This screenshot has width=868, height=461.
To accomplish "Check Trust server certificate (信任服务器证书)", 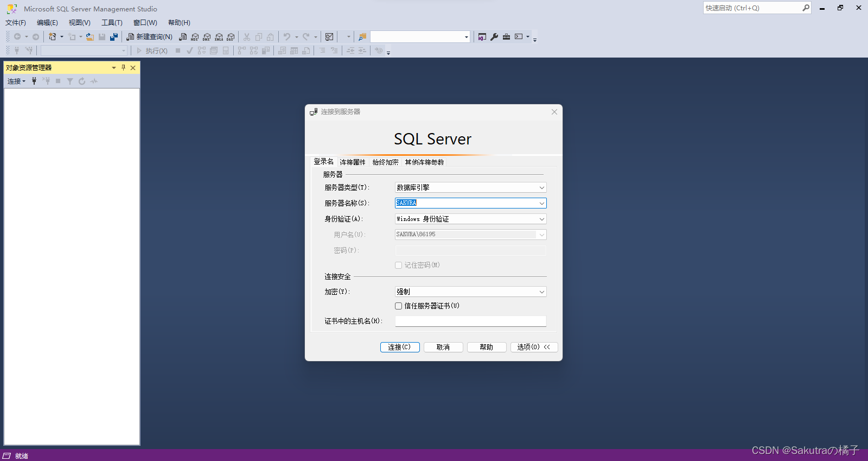I will [x=398, y=306].
